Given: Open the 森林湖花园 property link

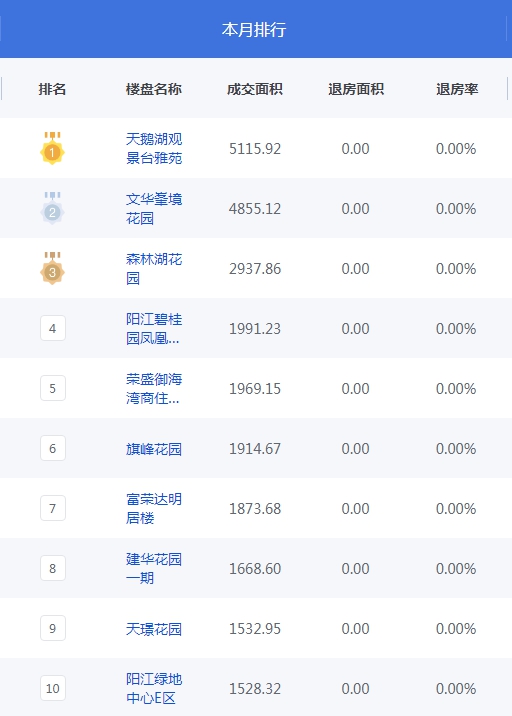Looking at the screenshot, I should tap(154, 268).
